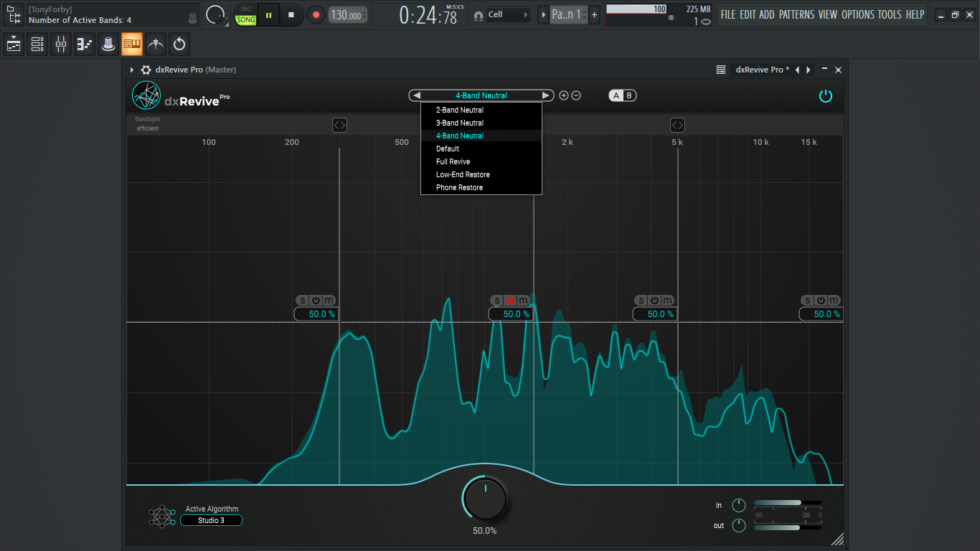The width and height of the screenshot is (980, 551).
Task: Solo the first band with S button
Action: (303, 300)
